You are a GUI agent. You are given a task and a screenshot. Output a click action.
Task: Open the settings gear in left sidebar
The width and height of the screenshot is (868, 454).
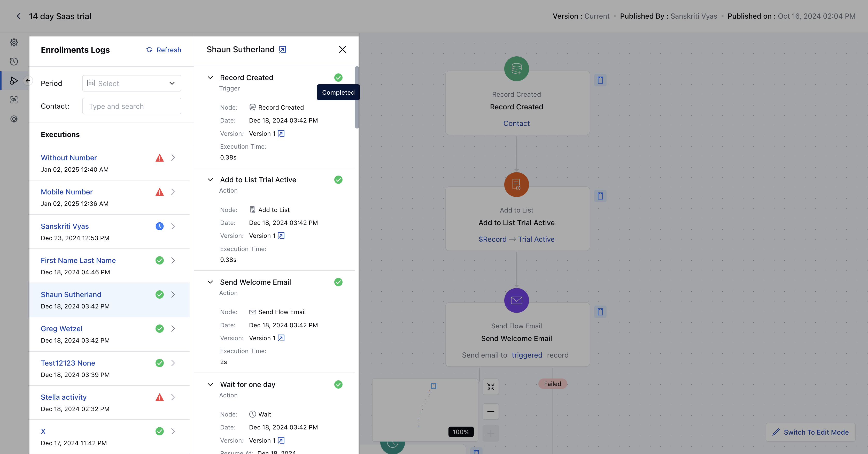pyautogui.click(x=14, y=42)
